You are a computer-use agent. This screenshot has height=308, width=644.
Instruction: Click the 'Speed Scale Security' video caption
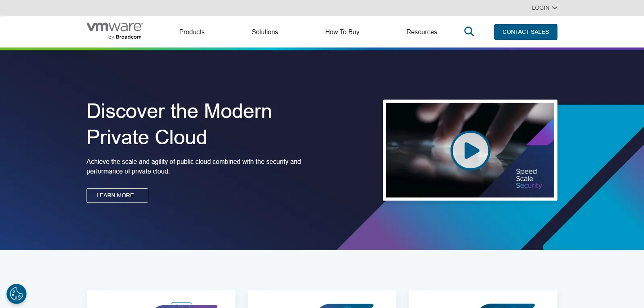click(528, 178)
